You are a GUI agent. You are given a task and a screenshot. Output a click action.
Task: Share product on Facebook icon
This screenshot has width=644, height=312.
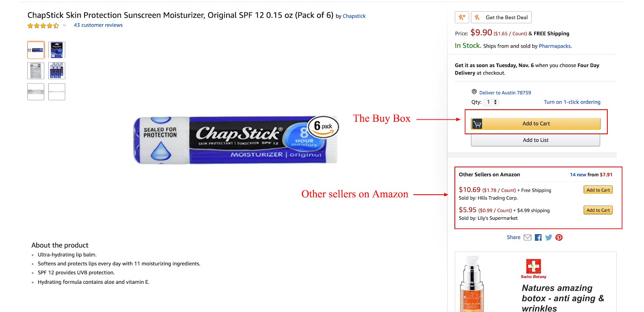538,237
